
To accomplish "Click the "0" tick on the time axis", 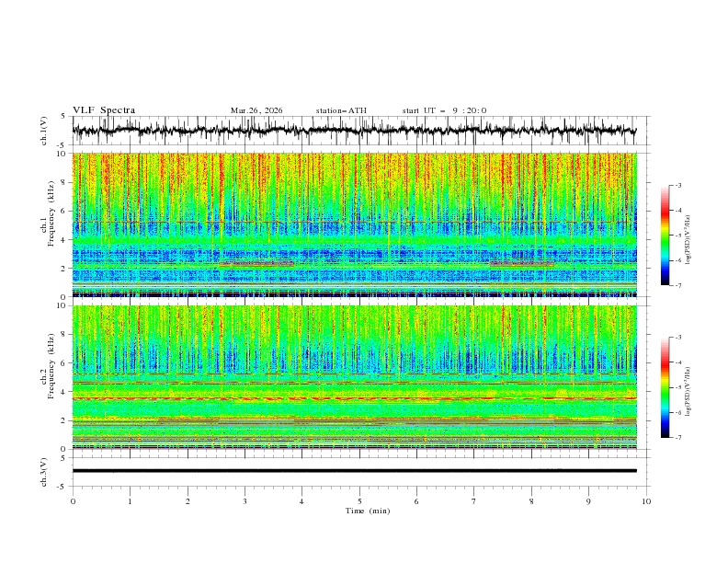I will (73, 501).
